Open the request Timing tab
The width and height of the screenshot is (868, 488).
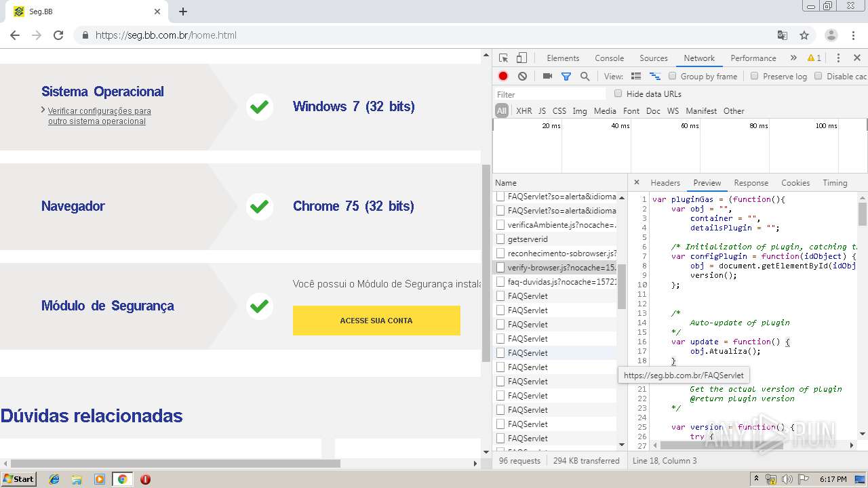(x=835, y=183)
